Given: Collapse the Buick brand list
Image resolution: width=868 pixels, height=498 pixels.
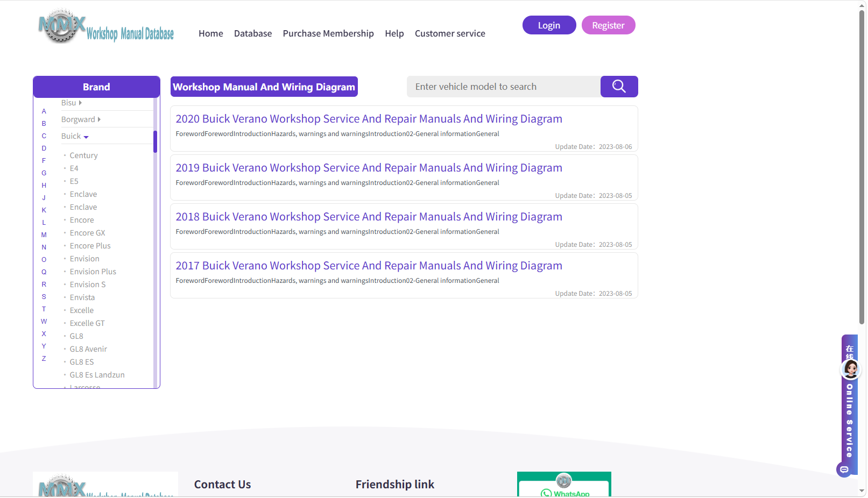Looking at the screenshot, I should [75, 136].
